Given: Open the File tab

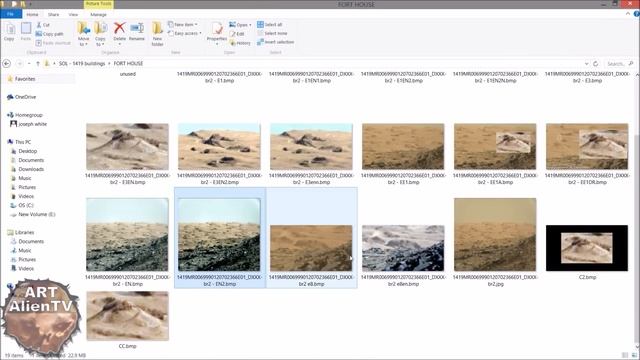Looking at the screenshot, I should pos(11,14).
